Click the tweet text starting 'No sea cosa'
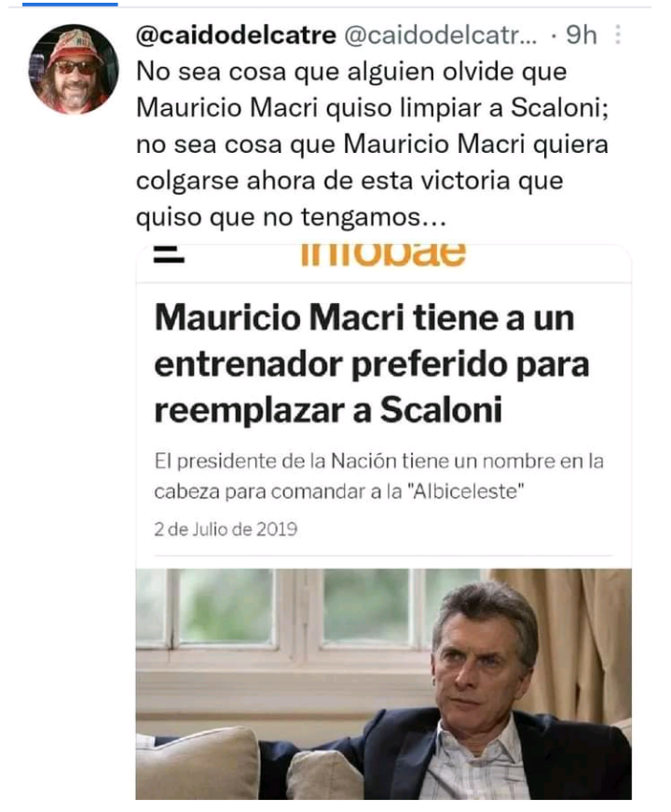The image size is (671, 812). tap(373, 144)
